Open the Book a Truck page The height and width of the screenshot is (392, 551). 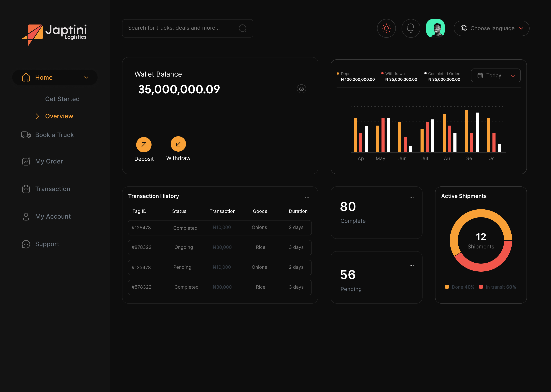click(55, 135)
